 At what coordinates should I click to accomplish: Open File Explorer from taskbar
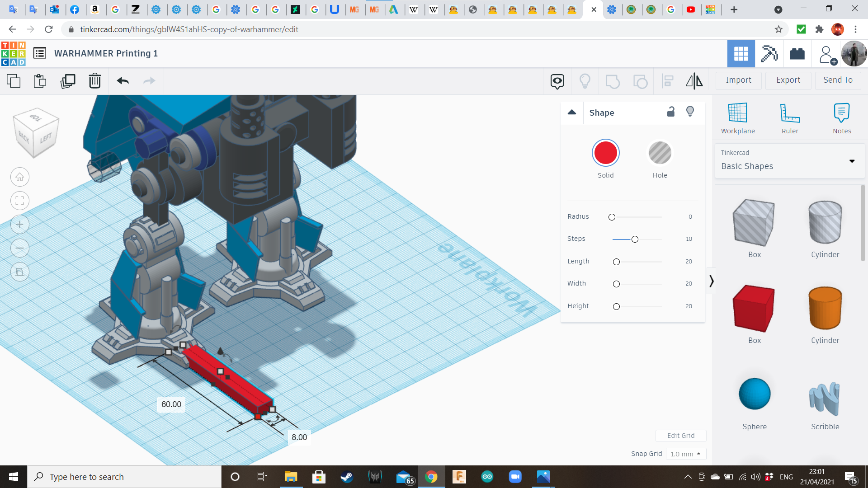(x=291, y=477)
